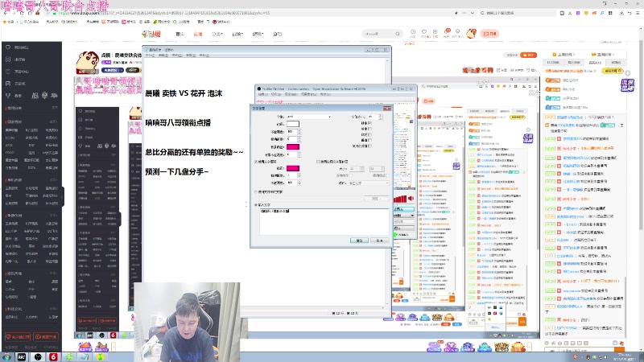Click the text opacity stepper below the color swatch
This screenshot has width=644, height=362.
click(x=299, y=132)
